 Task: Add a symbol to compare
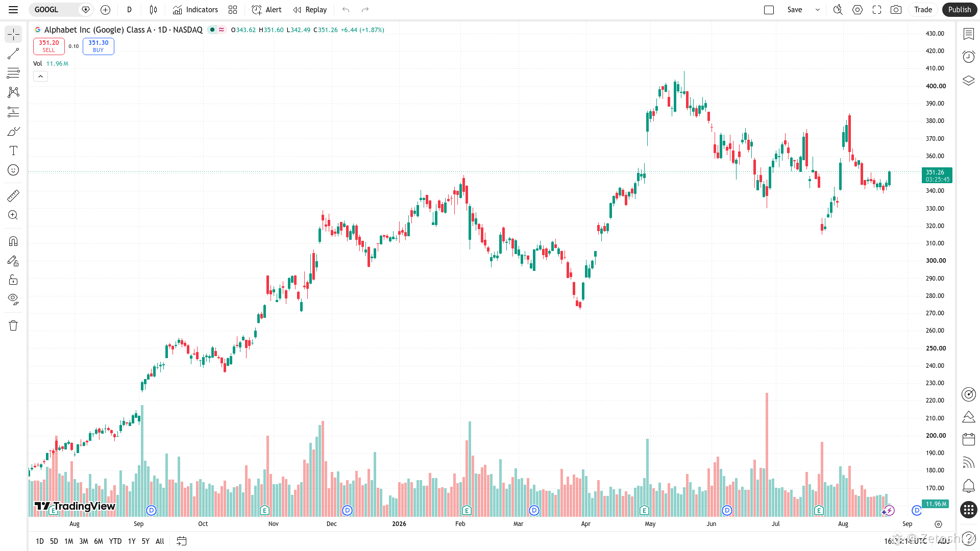(x=105, y=10)
